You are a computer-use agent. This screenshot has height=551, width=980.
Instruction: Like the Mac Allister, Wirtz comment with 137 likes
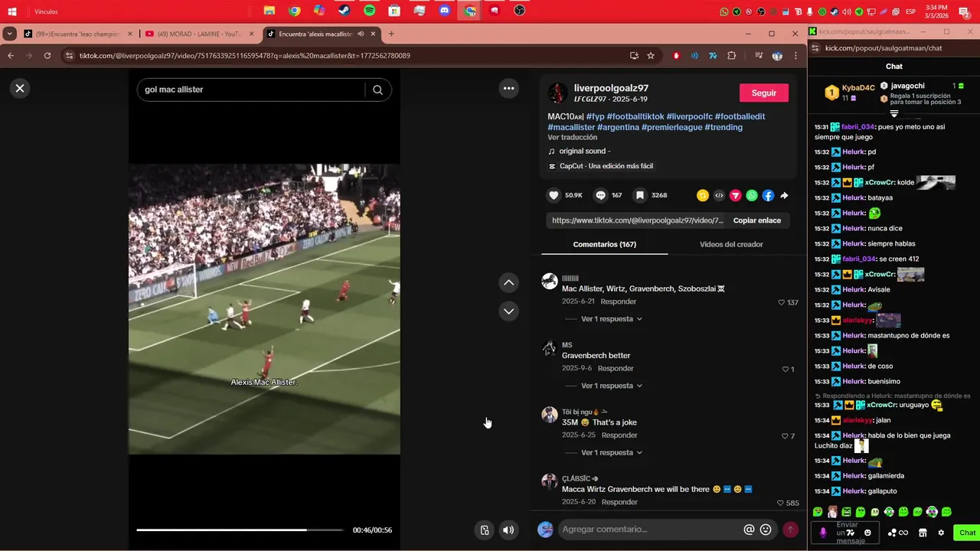tap(782, 302)
